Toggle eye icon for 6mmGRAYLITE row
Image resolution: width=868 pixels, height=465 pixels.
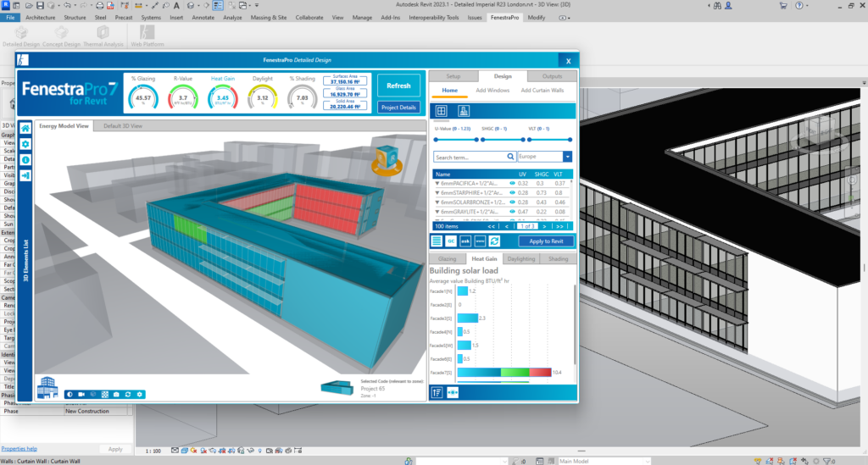512,212
